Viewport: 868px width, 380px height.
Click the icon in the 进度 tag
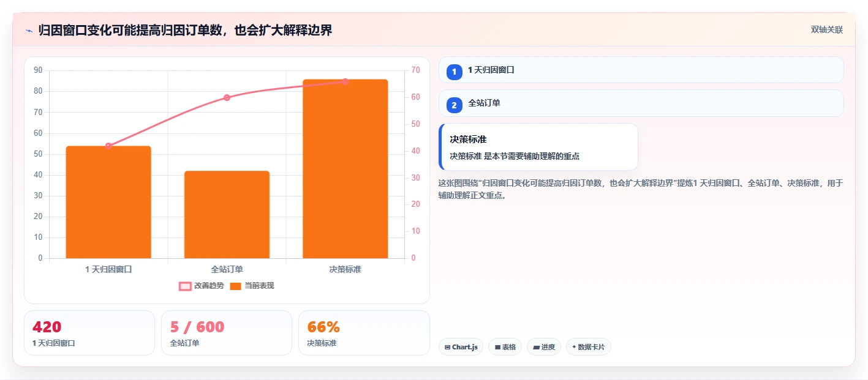(x=537, y=348)
